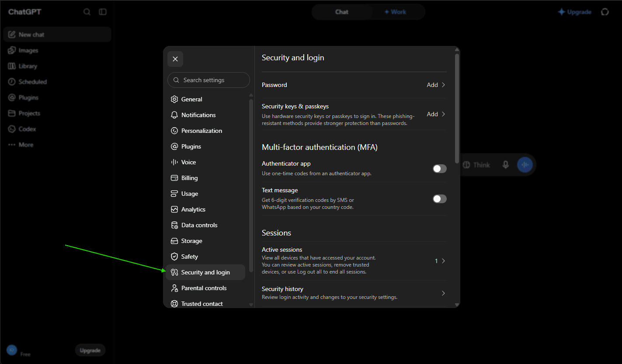Click the Analytics chart icon

[174, 209]
